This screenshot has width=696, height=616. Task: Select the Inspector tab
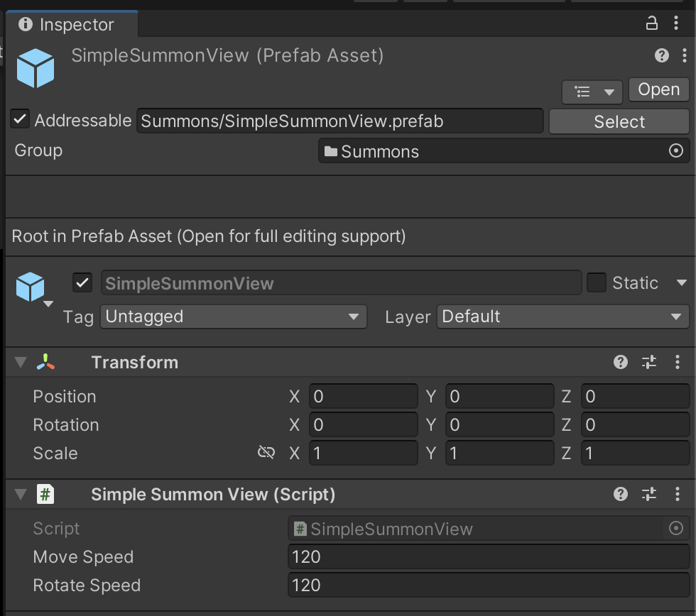click(x=71, y=25)
